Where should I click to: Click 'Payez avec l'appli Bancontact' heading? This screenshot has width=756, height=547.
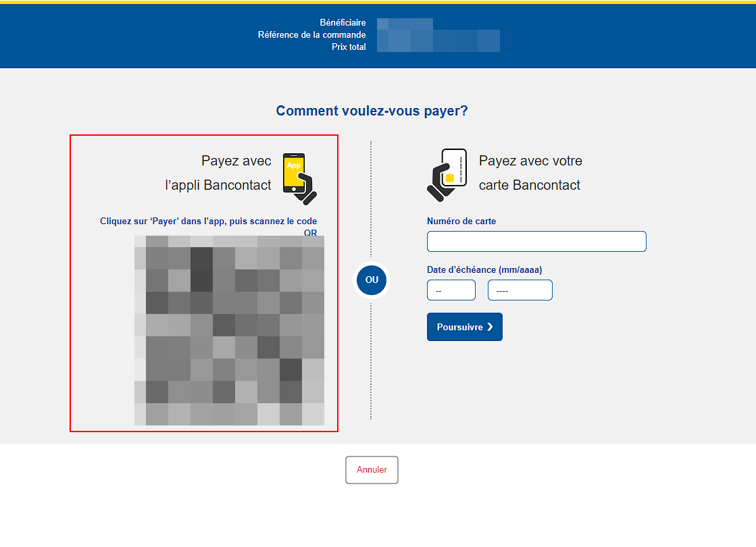[x=218, y=173]
